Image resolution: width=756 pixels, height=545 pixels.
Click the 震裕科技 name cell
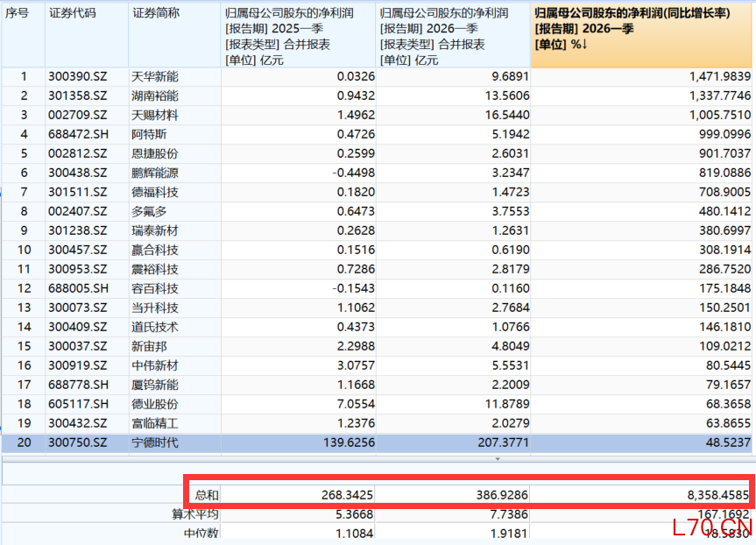[x=155, y=270]
